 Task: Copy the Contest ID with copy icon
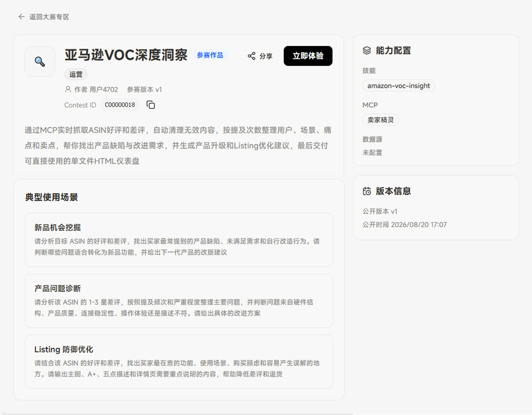151,105
